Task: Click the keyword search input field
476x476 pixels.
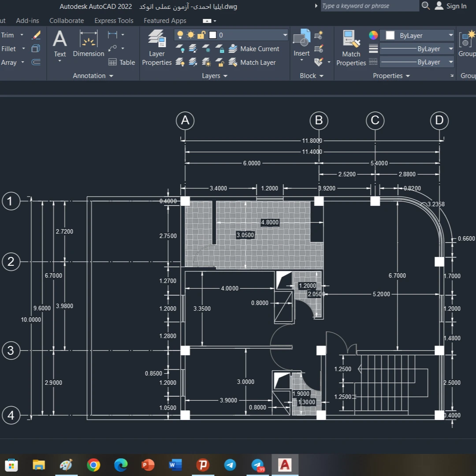Action: [369, 6]
